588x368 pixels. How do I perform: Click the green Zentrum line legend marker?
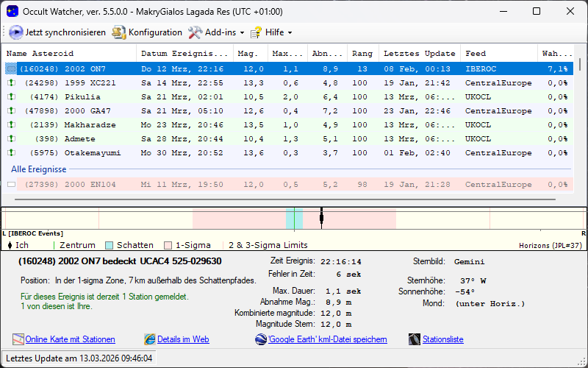click(x=54, y=246)
